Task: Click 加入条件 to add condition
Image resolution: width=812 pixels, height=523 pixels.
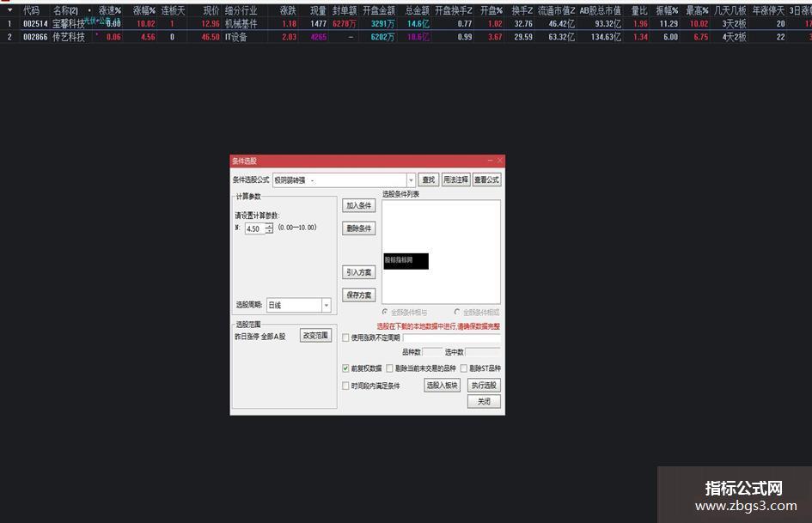Action: (358, 205)
